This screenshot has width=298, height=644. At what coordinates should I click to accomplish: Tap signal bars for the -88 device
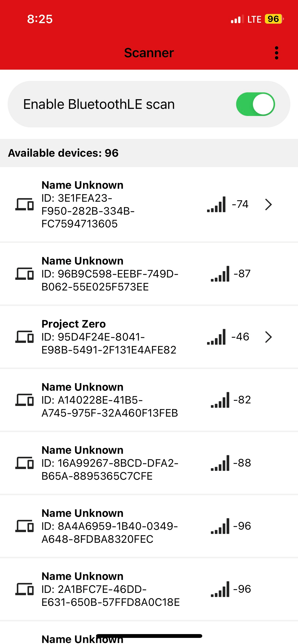[x=220, y=463]
